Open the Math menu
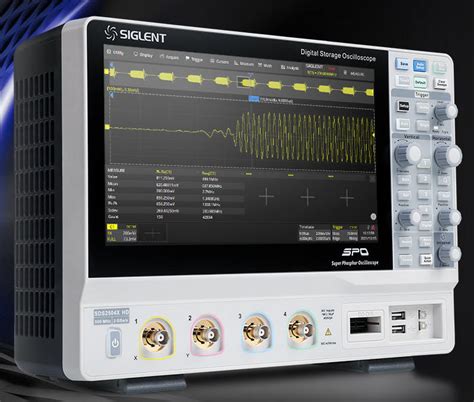474x402 pixels. click(x=265, y=65)
